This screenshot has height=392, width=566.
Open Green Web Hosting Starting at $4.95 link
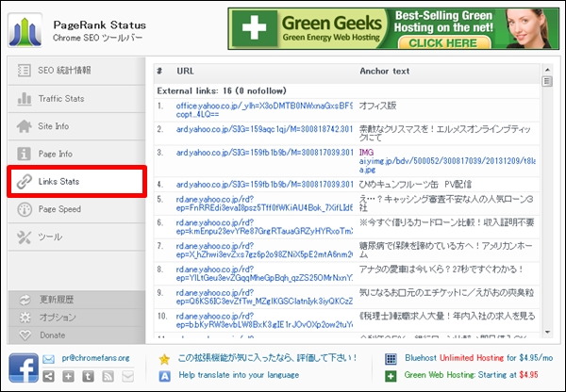point(471,375)
